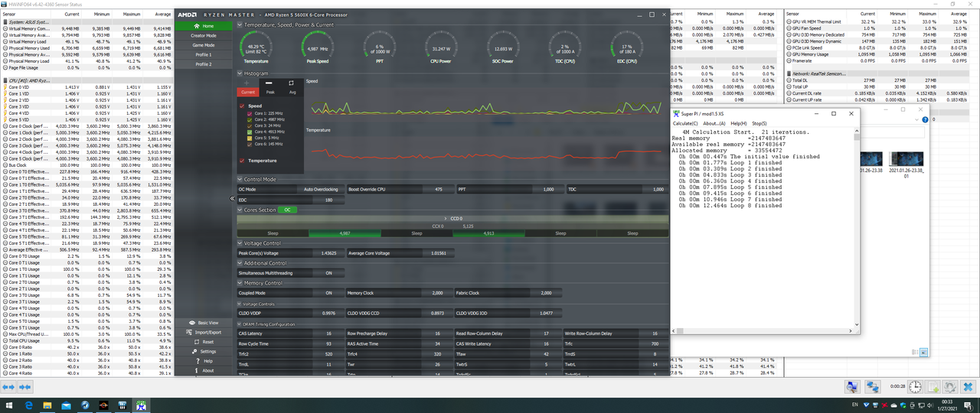Open Windows Start menu
Screen dimensions: 980x413
pos(8,405)
